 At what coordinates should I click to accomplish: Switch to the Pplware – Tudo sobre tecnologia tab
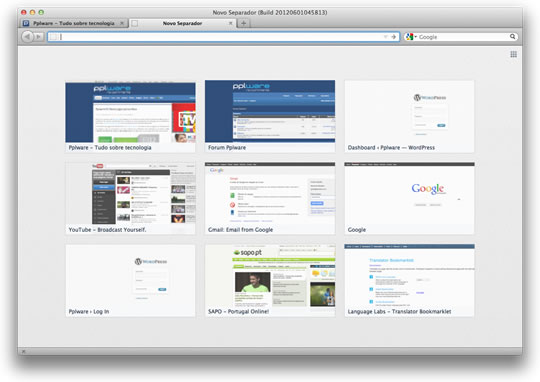[73, 23]
